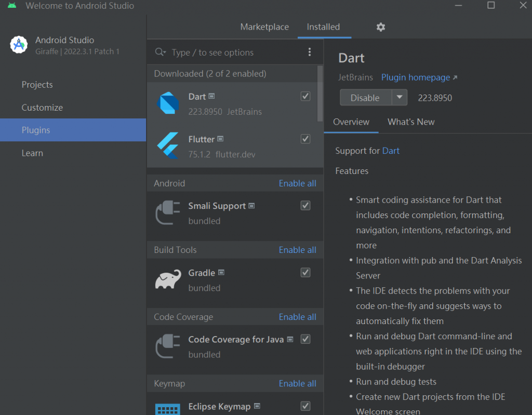532x415 pixels.
Task: Click the Flutter plugin logo icon
Action: [168, 145]
